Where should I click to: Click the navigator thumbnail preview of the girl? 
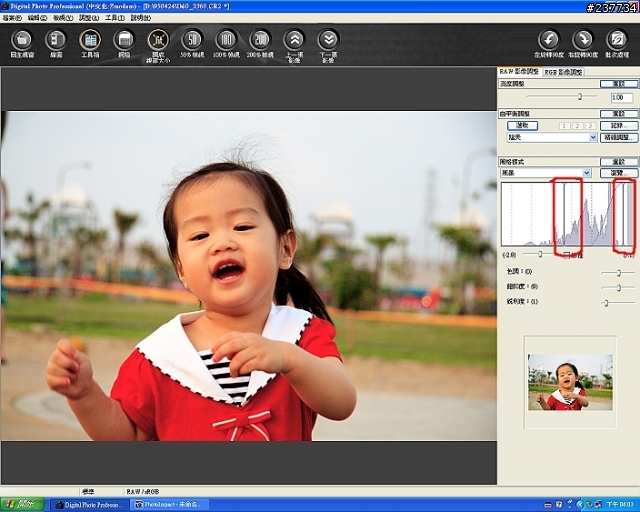[x=570, y=382]
